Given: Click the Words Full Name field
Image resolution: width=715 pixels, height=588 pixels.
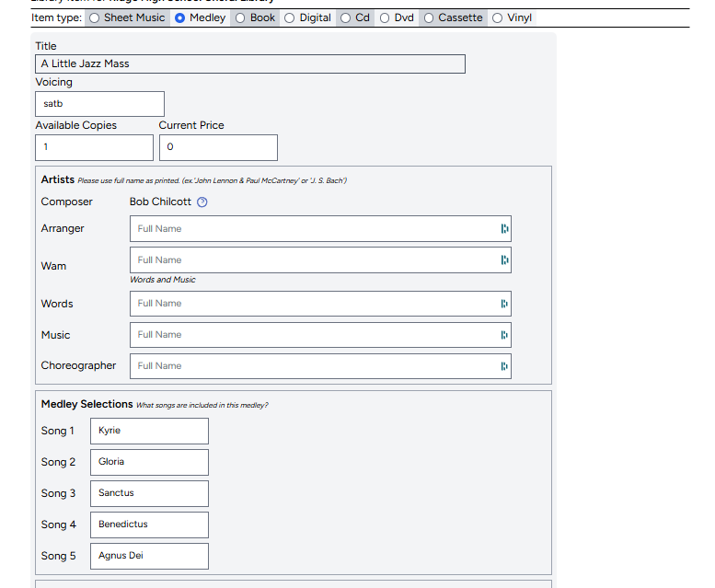Looking at the screenshot, I should click(x=320, y=304).
